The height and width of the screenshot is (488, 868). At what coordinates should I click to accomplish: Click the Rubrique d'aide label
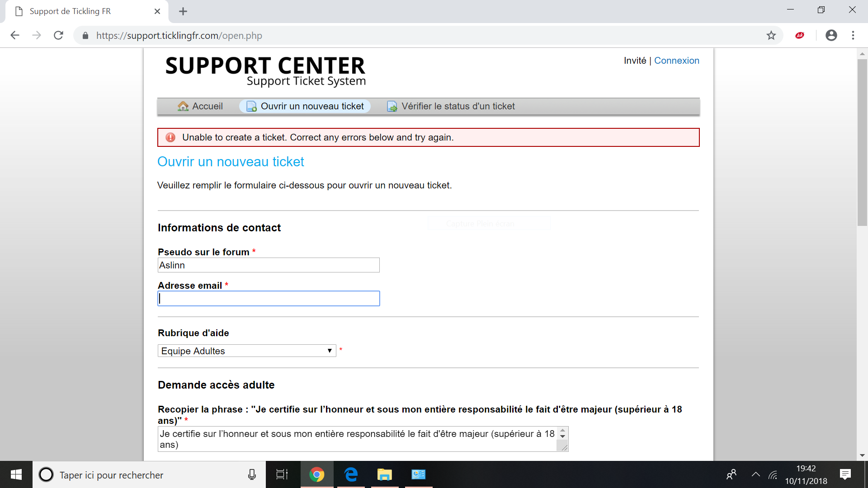click(193, 333)
